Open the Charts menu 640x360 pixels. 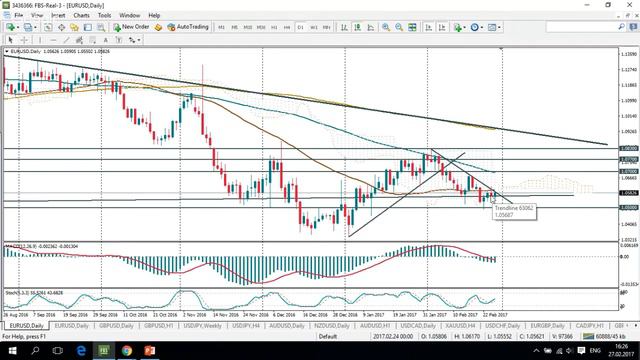82,15
